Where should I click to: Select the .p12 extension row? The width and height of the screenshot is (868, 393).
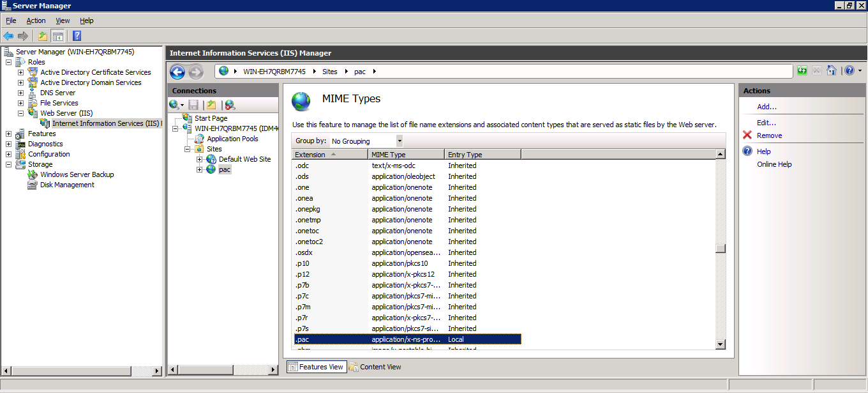pos(303,274)
